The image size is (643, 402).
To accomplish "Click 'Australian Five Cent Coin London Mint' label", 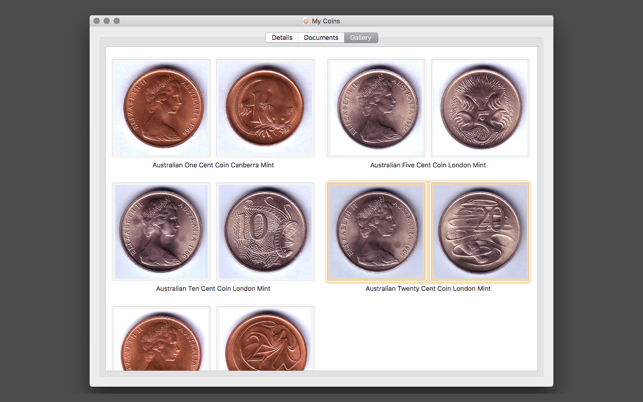I will pos(428,165).
